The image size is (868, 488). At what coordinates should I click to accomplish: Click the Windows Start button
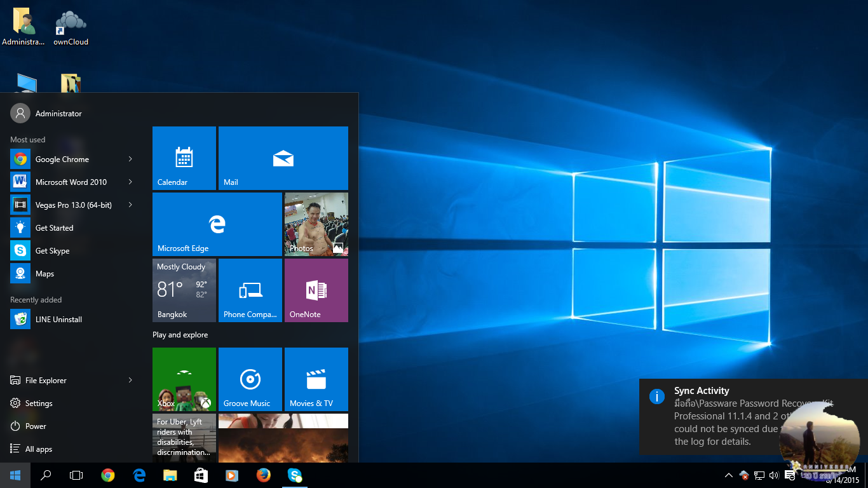(x=15, y=475)
